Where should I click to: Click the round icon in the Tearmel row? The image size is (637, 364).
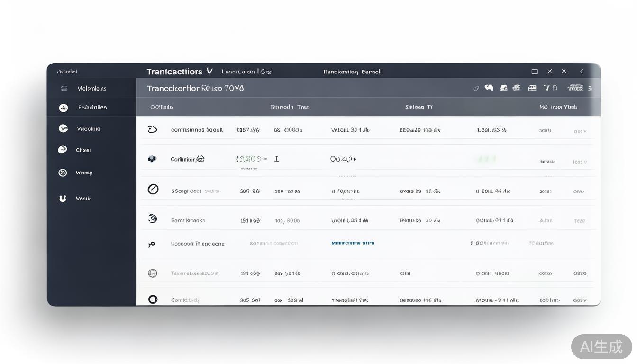[152, 273]
